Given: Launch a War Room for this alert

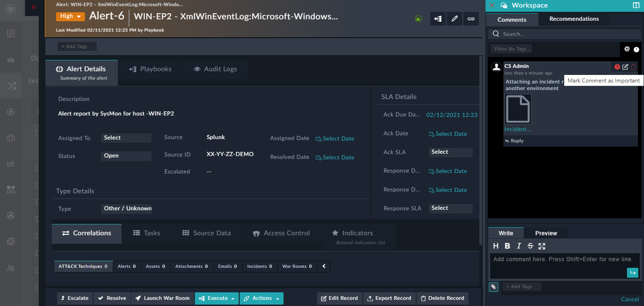Looking at the screenshot, I should tap(162, 298).
